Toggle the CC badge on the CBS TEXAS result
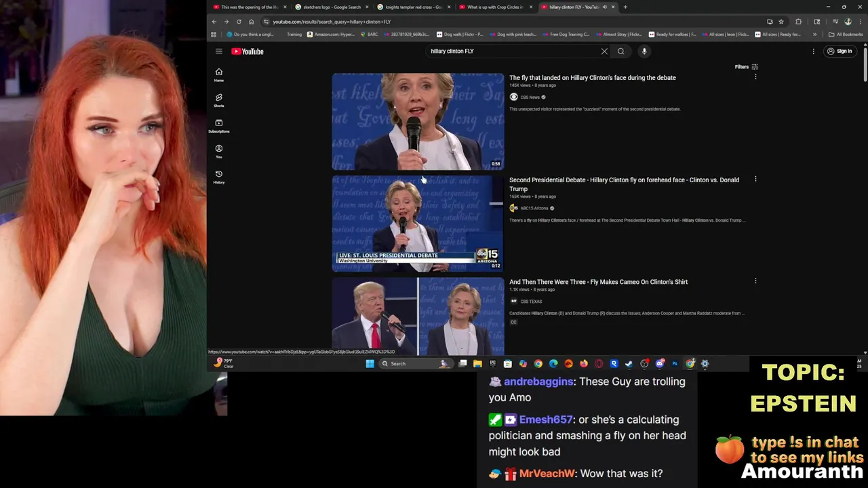 point(513,323)
